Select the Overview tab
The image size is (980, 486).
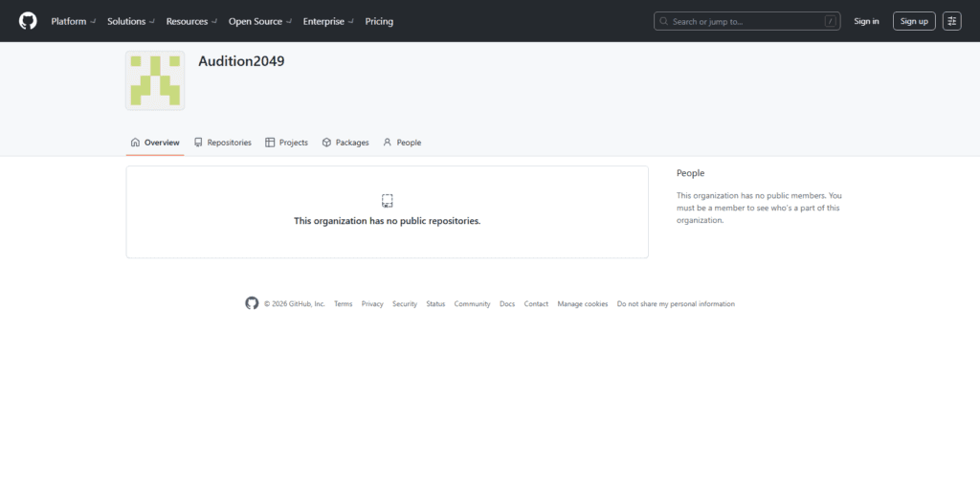(x=155, y=143)
